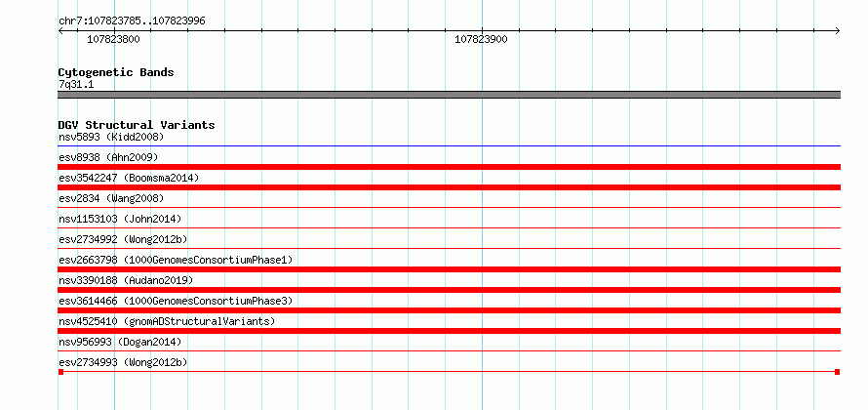Open nsv956993 (Dogan2014) variant label
This screenshot has width=868, height=410.
point(120,342)
